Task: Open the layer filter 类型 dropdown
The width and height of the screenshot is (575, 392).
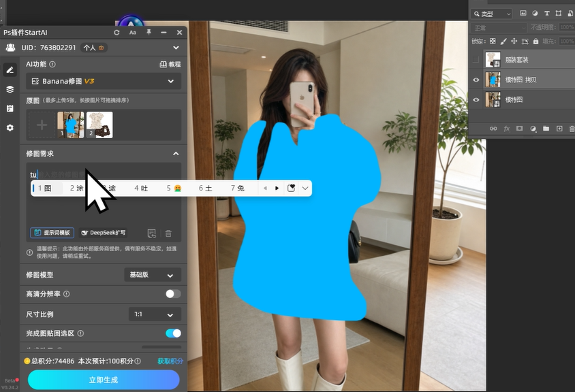Action: (492, 14)
